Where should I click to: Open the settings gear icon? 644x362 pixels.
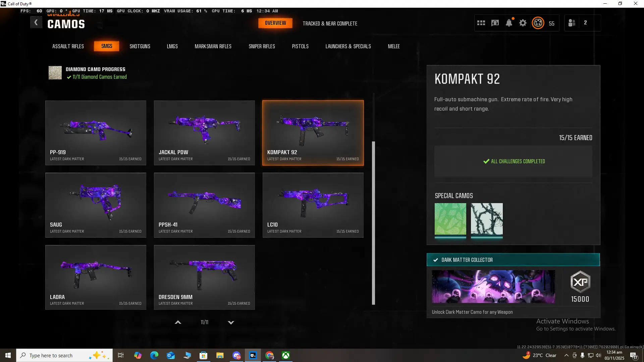(x=523, y=23)
